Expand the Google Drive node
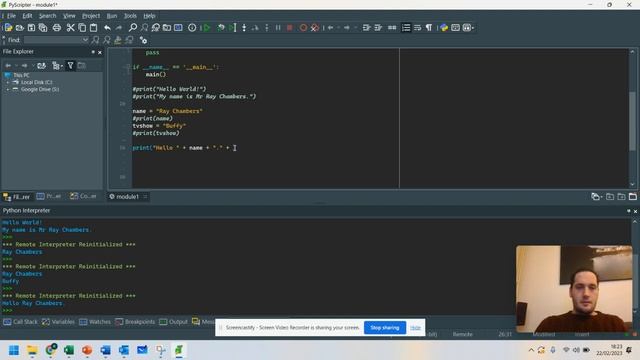The image size is (640, 360). 7,89
